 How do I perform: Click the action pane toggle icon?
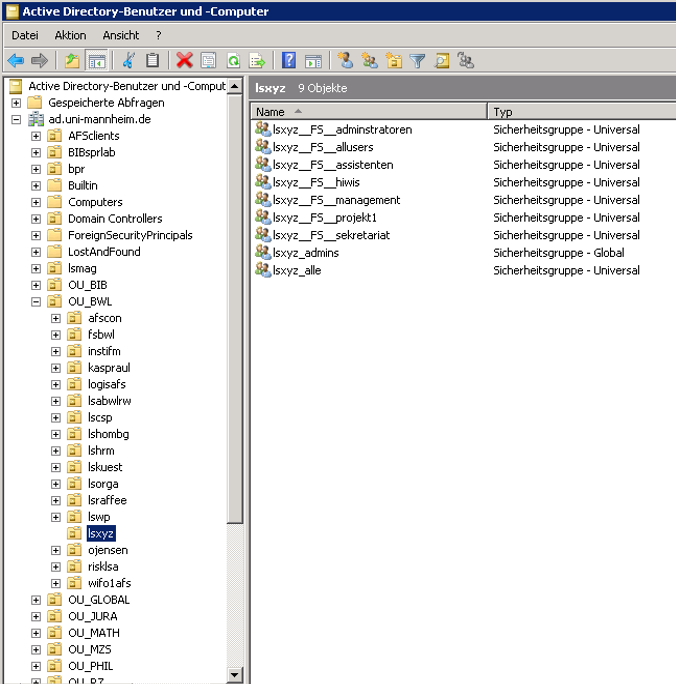point(313,60)
